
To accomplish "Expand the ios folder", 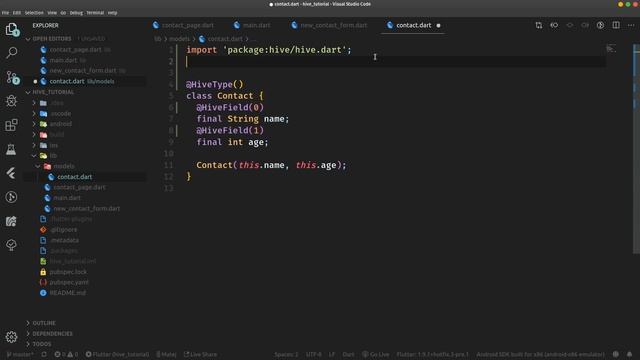I will pos(53,145).
